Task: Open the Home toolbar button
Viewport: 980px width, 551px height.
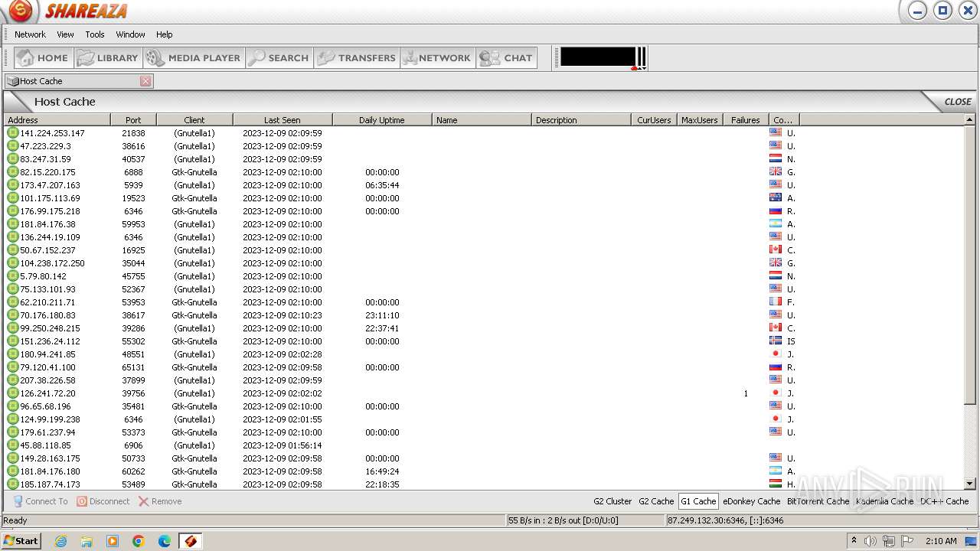Action: tap(44, 57)
